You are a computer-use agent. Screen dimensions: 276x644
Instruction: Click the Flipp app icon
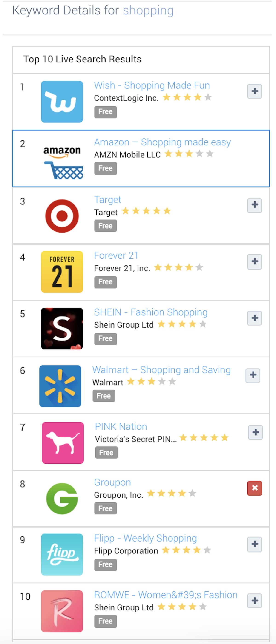tap(62, 554)
